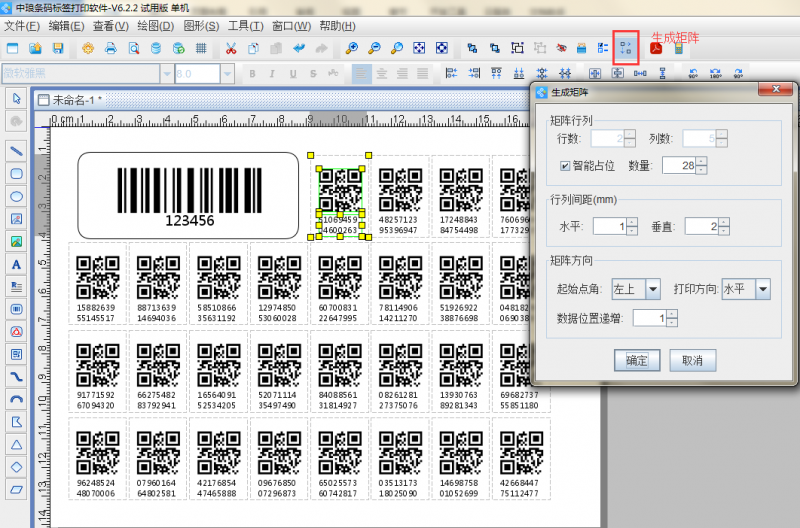The width and height of the screenshot is (800, 528).
Task: Click the Save document icon
Action: 58,48
